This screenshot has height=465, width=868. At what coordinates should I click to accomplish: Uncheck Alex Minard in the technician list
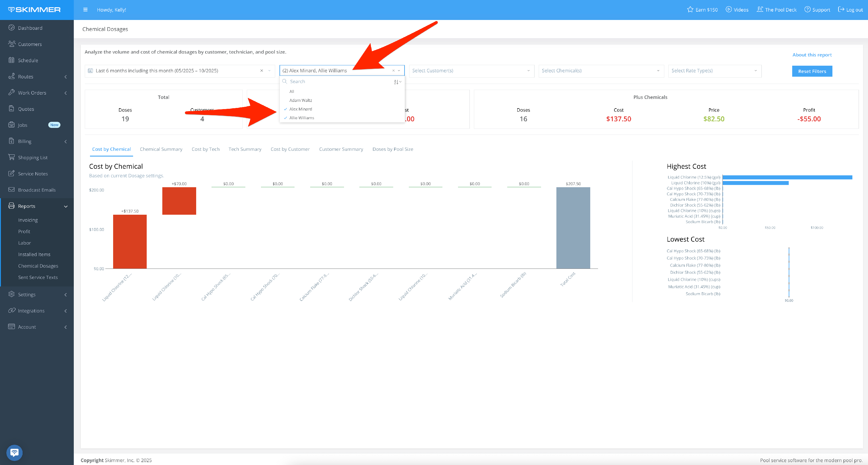point(301,109)
